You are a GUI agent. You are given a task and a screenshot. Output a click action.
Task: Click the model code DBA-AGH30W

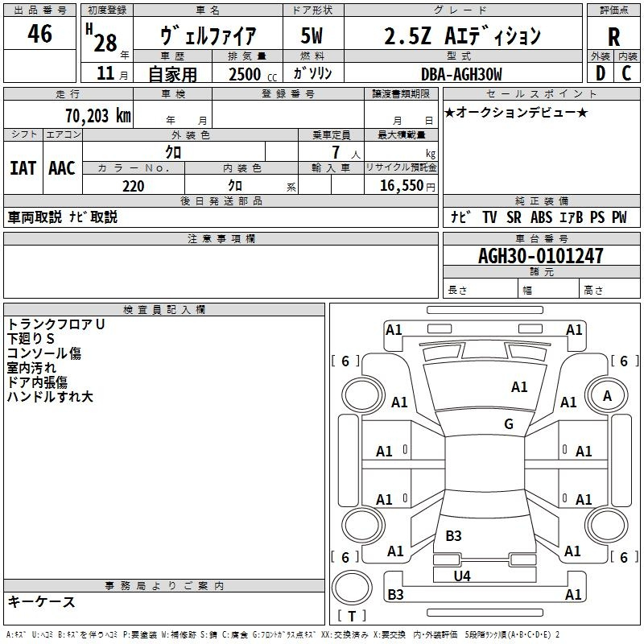click(x=461, y=74)
